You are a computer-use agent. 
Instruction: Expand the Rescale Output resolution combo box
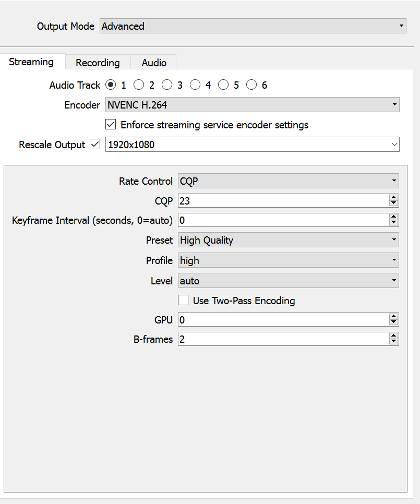click(252, 145)
